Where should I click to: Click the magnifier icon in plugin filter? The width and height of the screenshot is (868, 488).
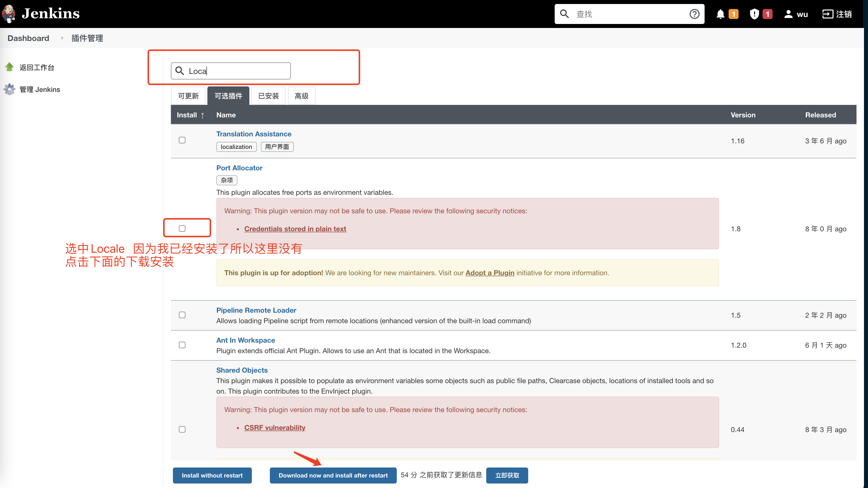click(180, 71)
